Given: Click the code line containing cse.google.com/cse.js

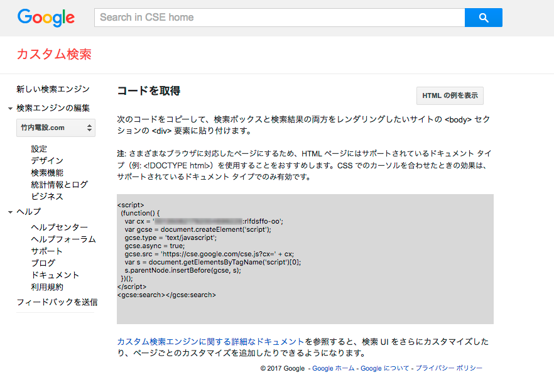Looking at the screenshot, I should pyautogui.click(x=209, y=254).
